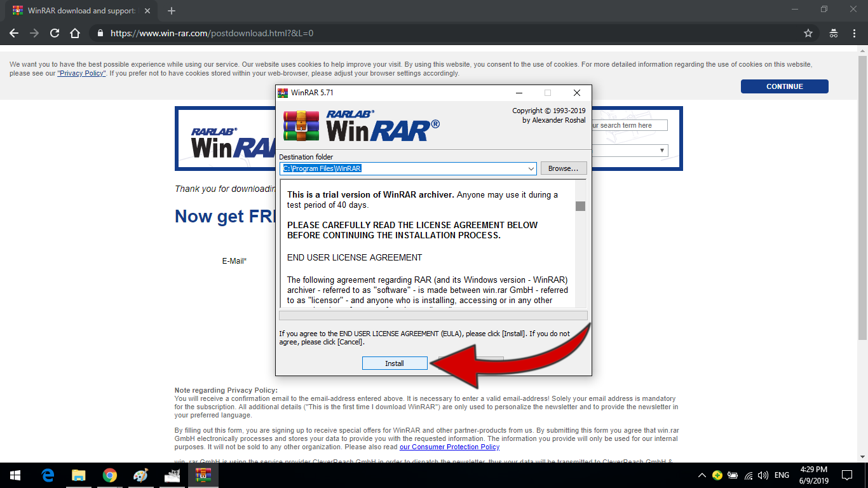Click the browser Forward arrow
The height and width of the screenshot is (488, 868).
pos(34,33)
